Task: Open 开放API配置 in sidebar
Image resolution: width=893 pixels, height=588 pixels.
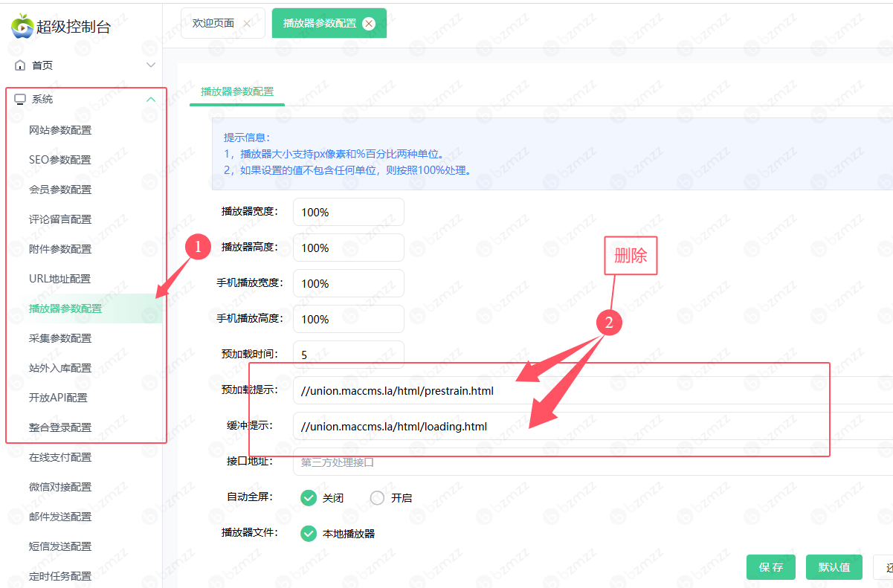Action: 58,398
